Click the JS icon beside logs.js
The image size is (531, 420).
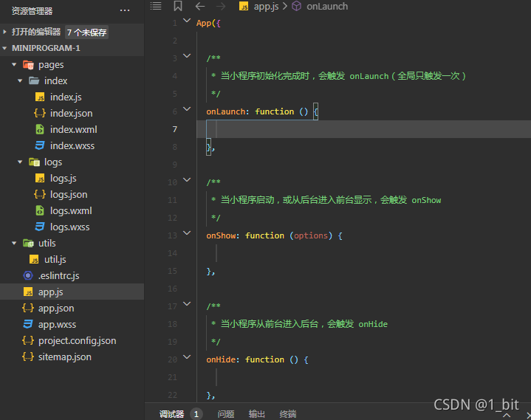pyautogui.click(x=40, y=179)
